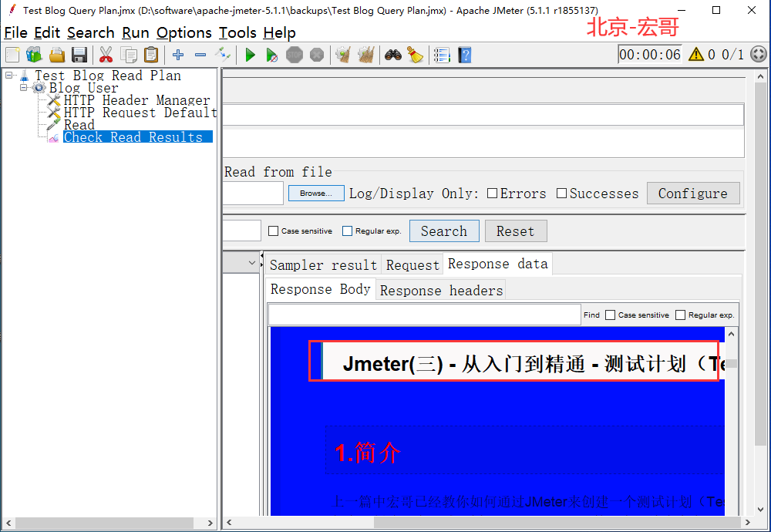Open the Help menu
Screen dimensions: 771x532
click(279, 33)
